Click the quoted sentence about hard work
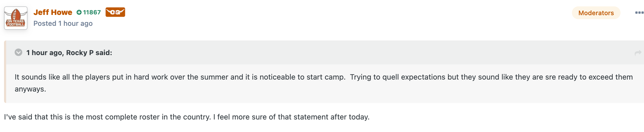The image size is (644, 132). tap(180, 77)
